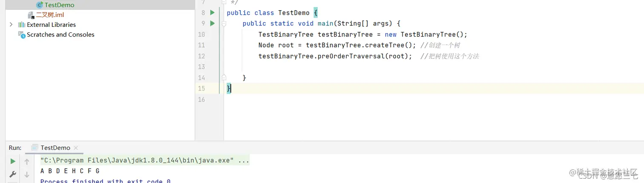Run main method from line 9 gutter arrow
This screenshot has width=644, height=183.
click(x=213, y=23)
